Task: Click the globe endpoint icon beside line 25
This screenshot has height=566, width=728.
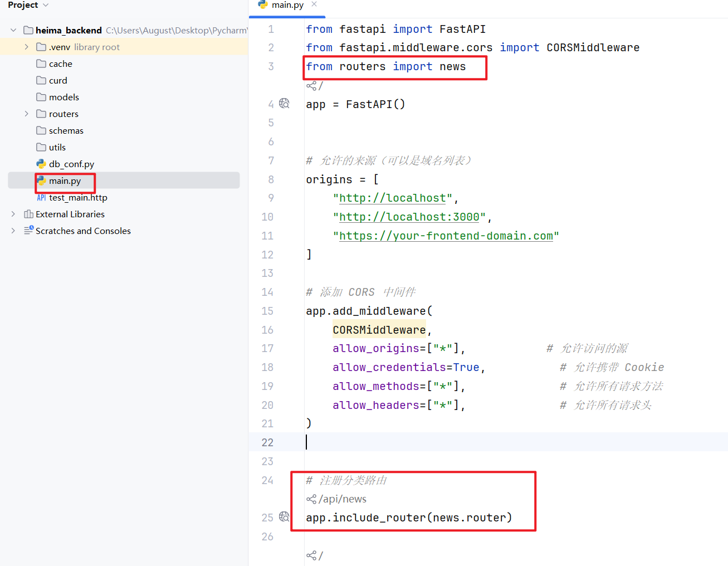Action: point(284,517)
